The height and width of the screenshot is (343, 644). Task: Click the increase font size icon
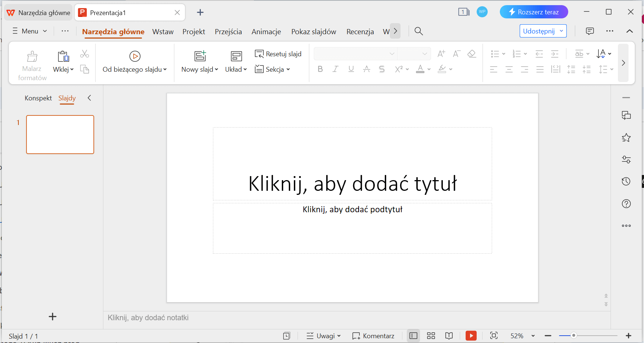pos(441,54)
